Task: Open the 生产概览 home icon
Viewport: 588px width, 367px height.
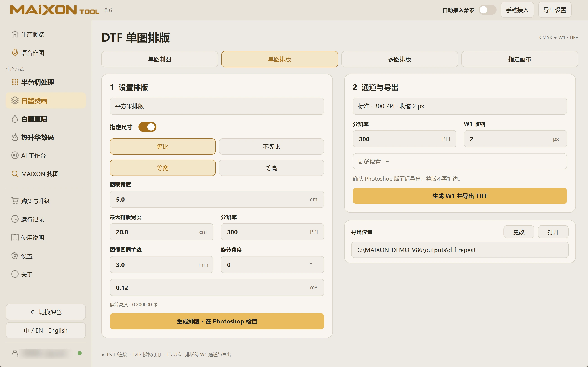Action: pos(15,34)
